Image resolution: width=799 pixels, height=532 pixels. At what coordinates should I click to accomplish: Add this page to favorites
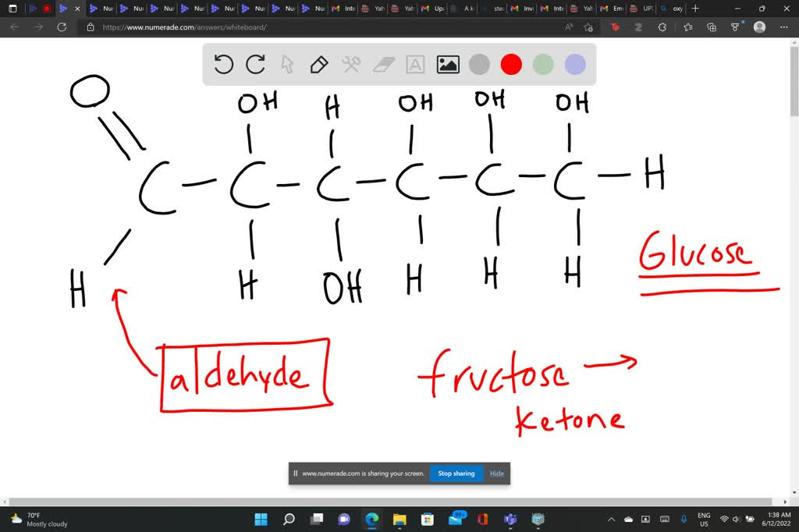[x=588, y=27]
